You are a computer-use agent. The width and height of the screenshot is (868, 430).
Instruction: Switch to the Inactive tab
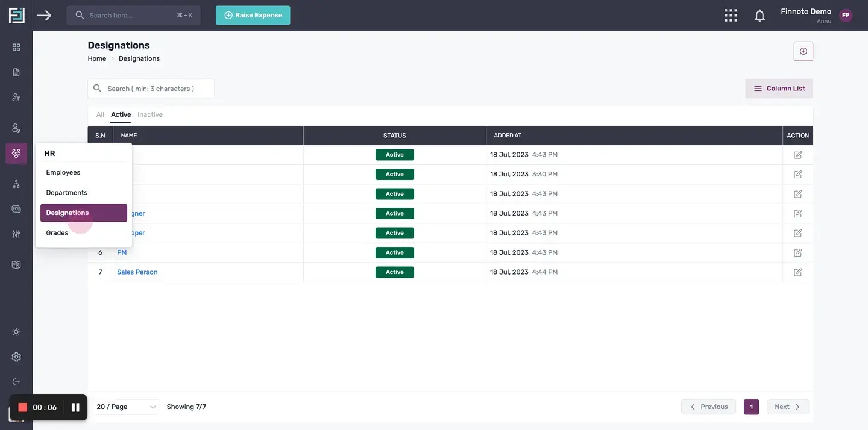pos(150,114)
